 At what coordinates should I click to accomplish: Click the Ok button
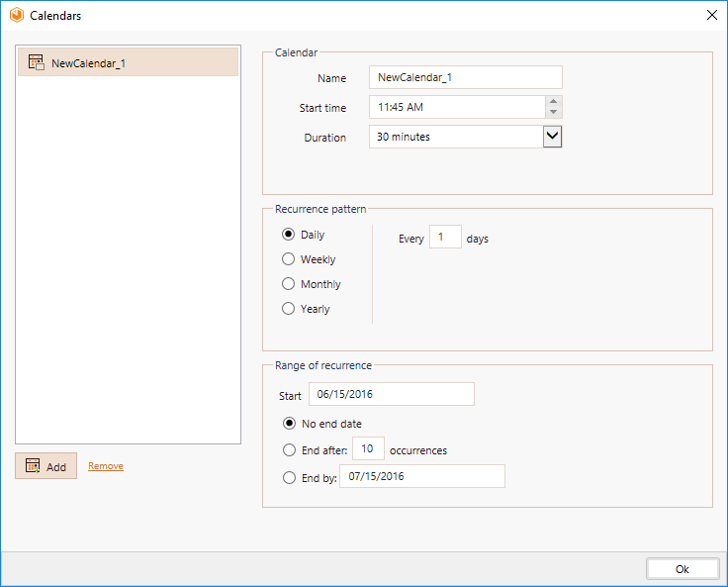682,569
